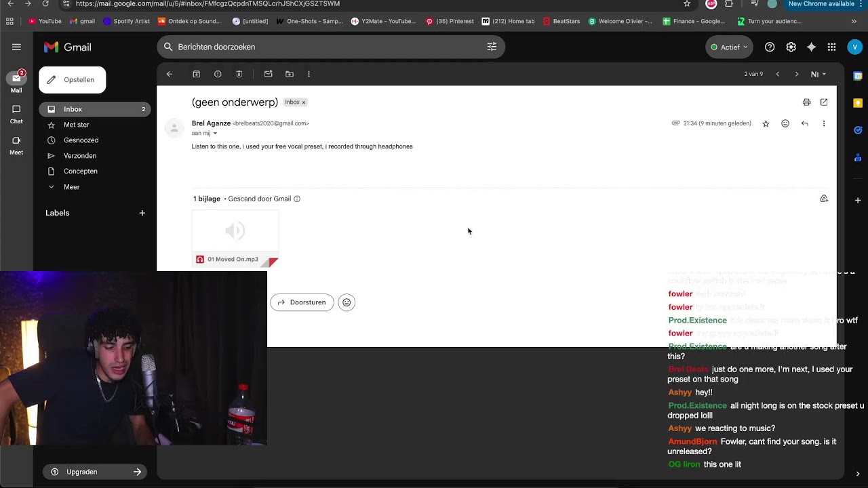Switch to the Meet section
The image size is (868, 488).
click(x=16, y=145)
